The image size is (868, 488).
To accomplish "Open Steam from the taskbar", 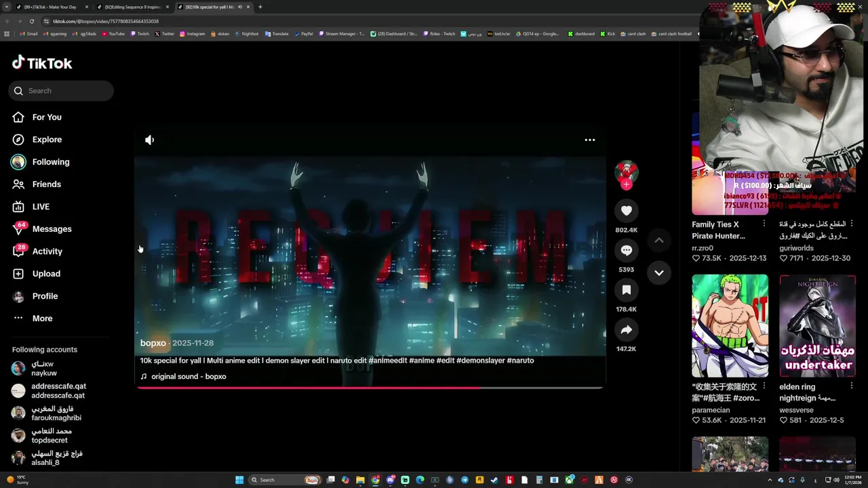I will (x=494, y=480).
